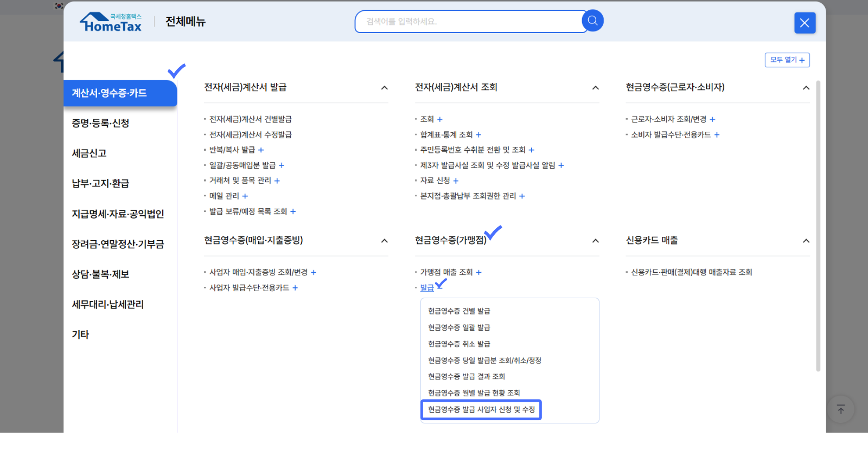This screenshot has height=450, width=868.
Task: Click the 자료 신청 menu text
Action: [436, 181]
